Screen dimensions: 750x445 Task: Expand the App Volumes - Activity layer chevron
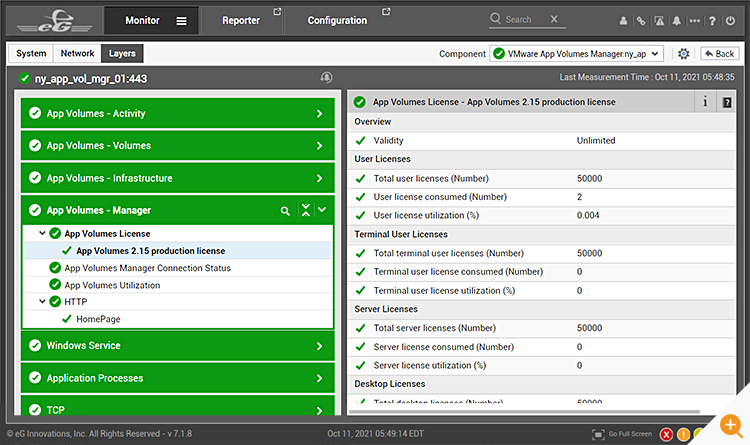[x=320, y=114]
